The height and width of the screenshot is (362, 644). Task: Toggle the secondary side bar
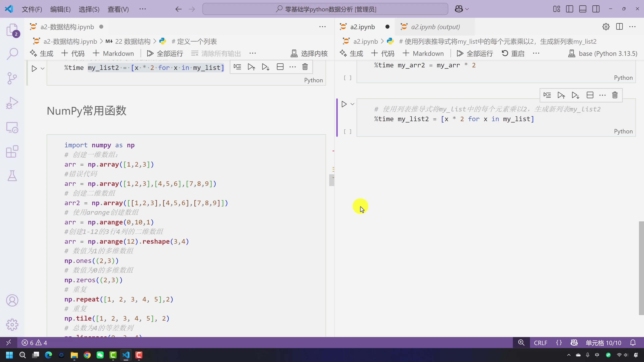coord(596,9)
